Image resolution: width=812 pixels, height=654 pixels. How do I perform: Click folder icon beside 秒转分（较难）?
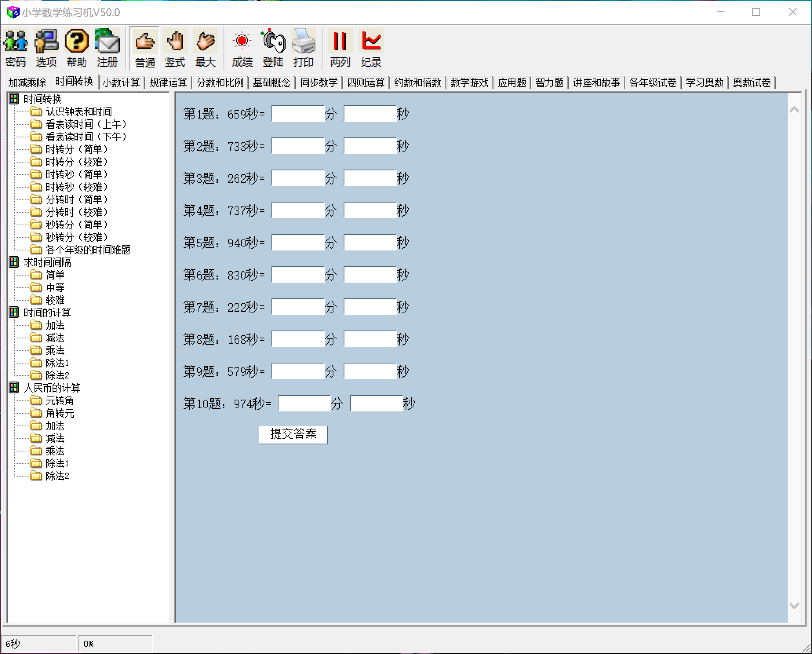pos(36,237)
